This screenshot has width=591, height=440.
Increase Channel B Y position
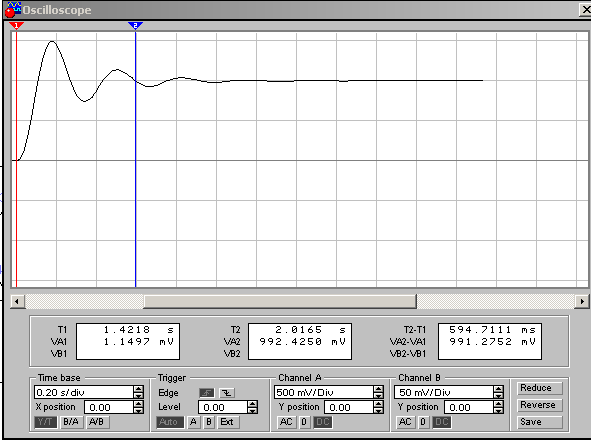tap(498, 404)
